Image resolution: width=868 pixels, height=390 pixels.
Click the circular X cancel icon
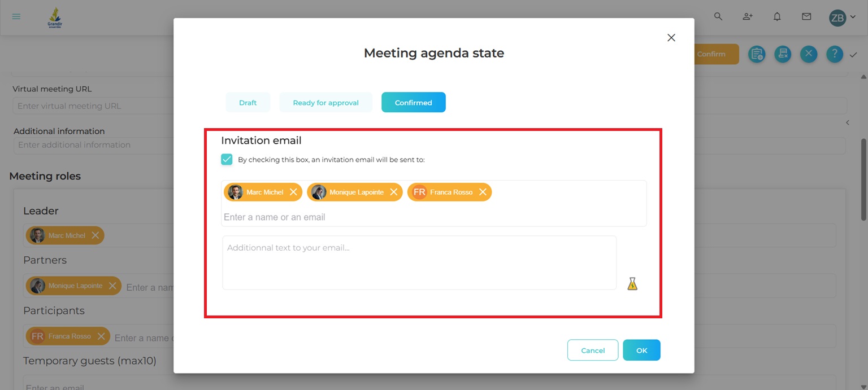[809, 54]
